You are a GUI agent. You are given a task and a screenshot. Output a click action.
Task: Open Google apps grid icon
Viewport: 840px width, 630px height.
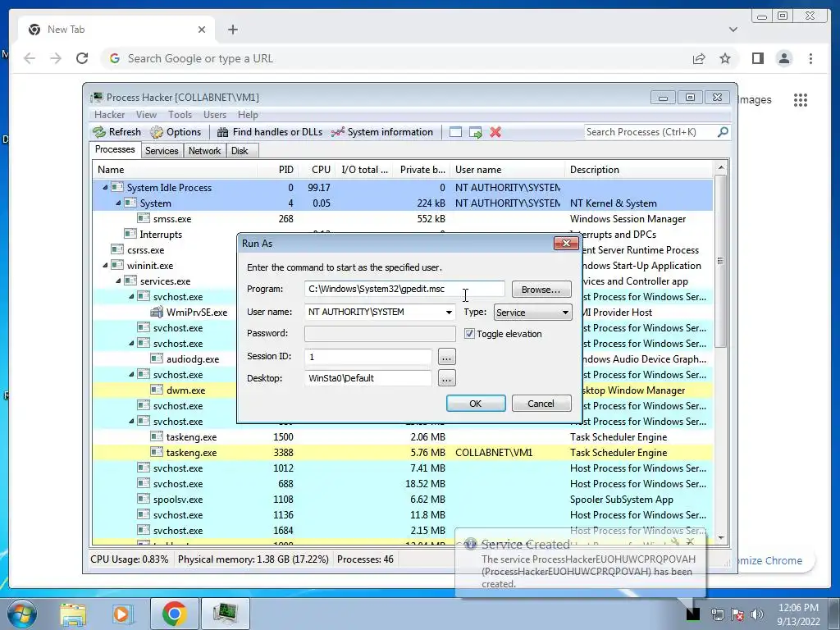click(801, 99)
